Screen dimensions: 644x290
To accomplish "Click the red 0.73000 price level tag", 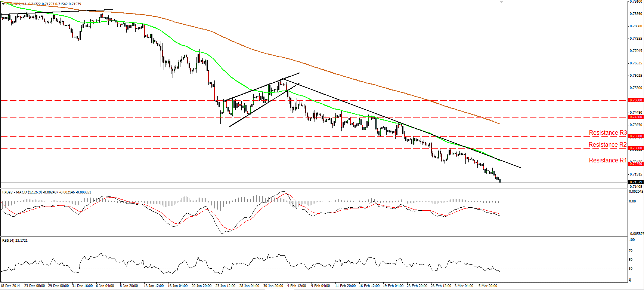I will click(x=636, y=148).
